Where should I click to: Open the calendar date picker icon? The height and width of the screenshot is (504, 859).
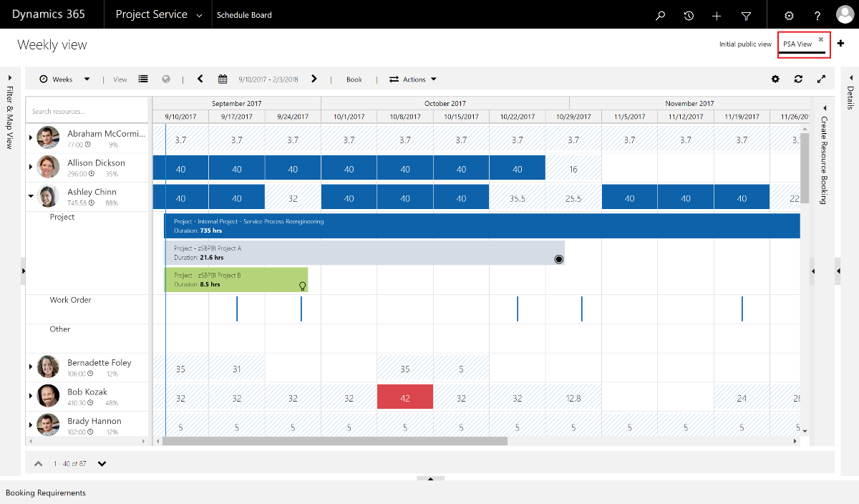click(223, 79)
